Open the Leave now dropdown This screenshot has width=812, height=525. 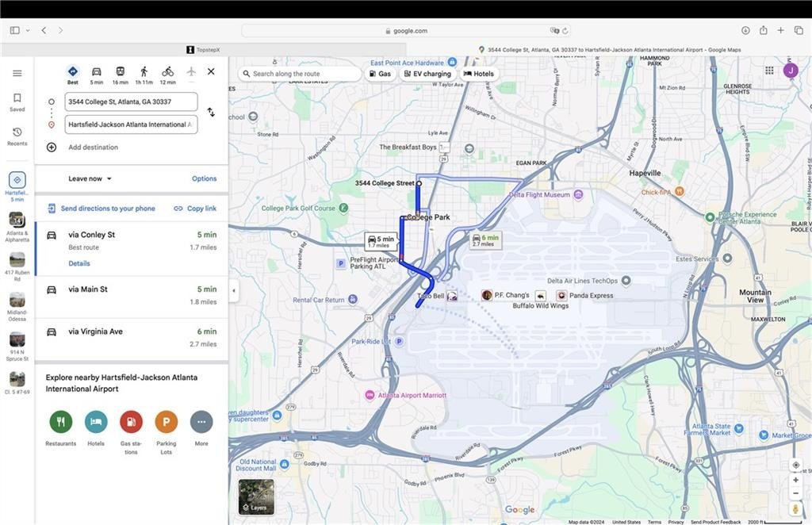pos(90,178)
